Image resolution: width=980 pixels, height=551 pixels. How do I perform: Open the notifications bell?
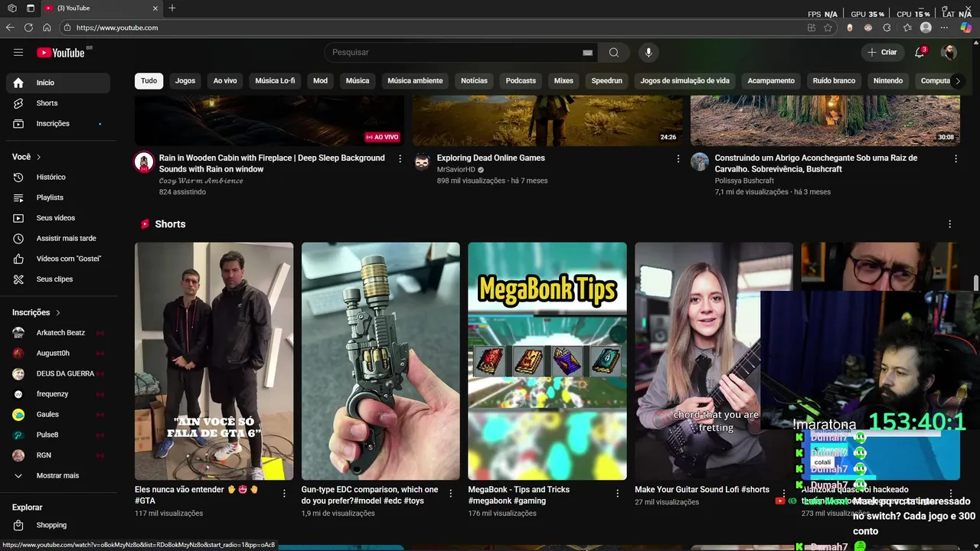920,52
